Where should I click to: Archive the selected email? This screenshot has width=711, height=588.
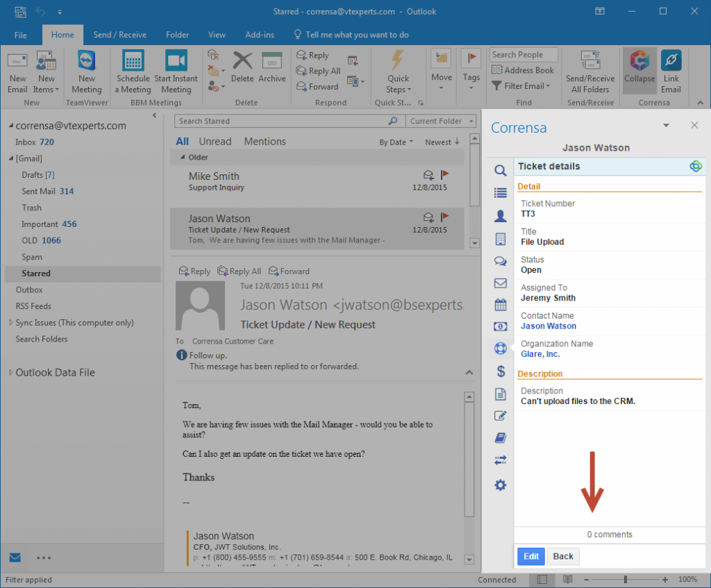point(272,67)
